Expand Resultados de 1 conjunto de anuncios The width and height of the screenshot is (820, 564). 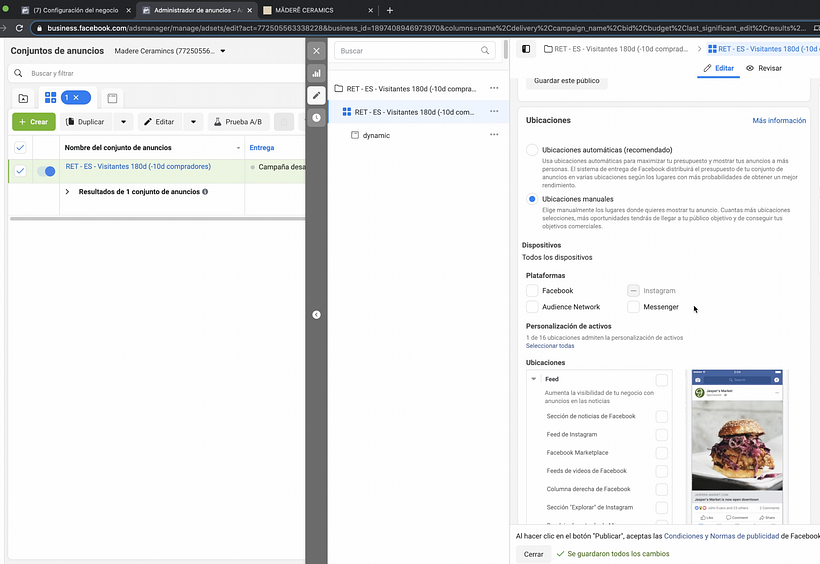67,191
